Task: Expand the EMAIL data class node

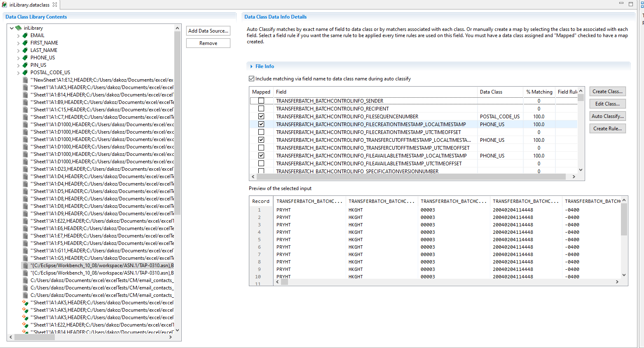Action: click(18, 36)
